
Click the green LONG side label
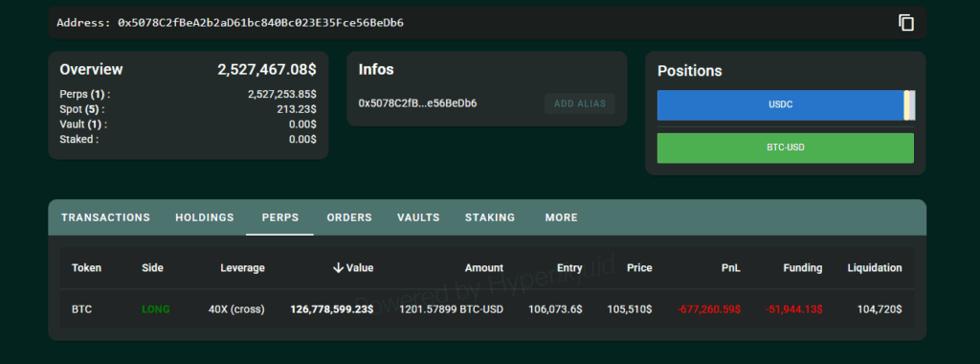pos(156,309)
